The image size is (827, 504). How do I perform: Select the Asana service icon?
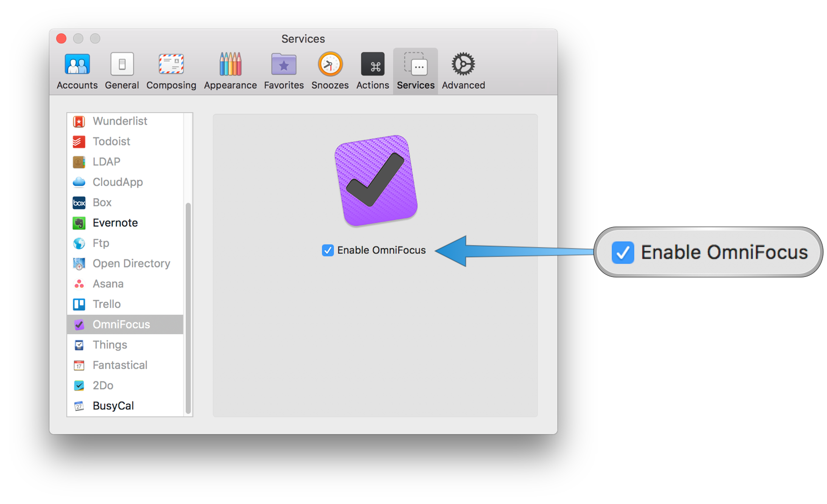click(79, 284)
